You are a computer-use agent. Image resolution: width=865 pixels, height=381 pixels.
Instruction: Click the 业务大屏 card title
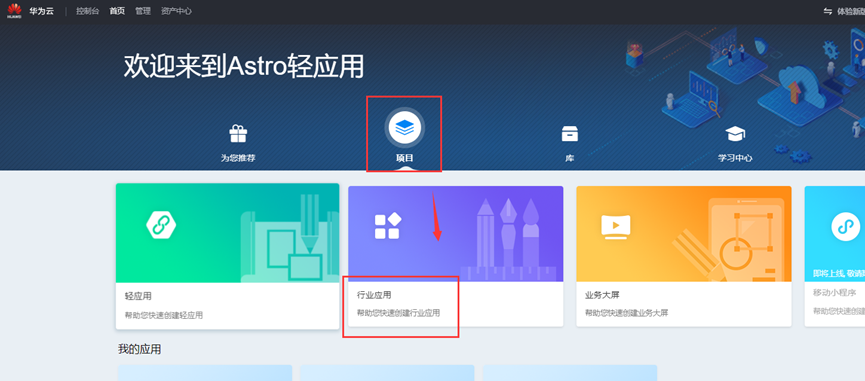tap(602, 295)
